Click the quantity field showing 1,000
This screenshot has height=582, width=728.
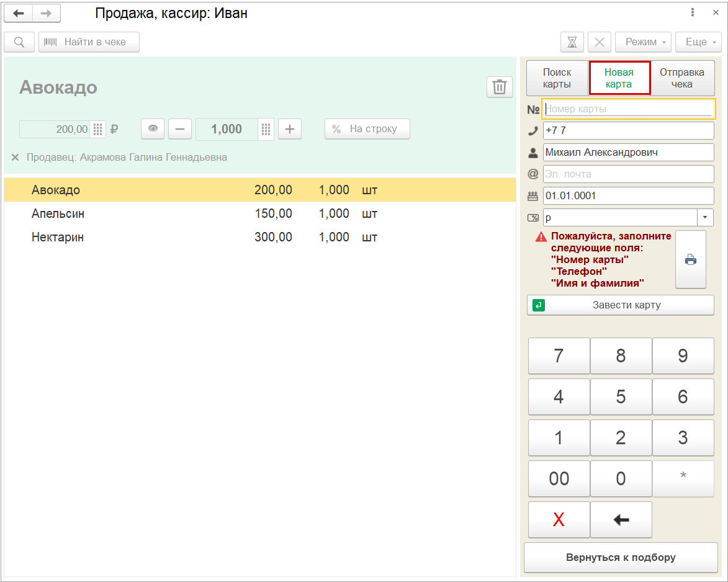[x=227, y=129]
